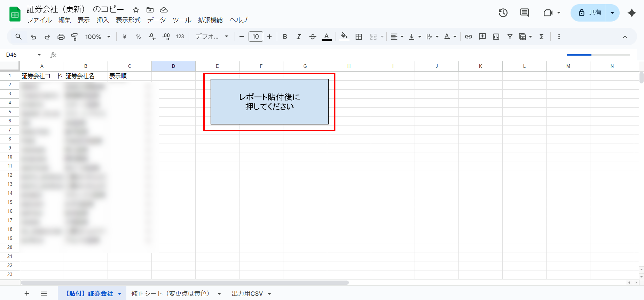This screenshot has width=644, height=300.
Task: Toggle italic formatting
Action: click(298, 37)
